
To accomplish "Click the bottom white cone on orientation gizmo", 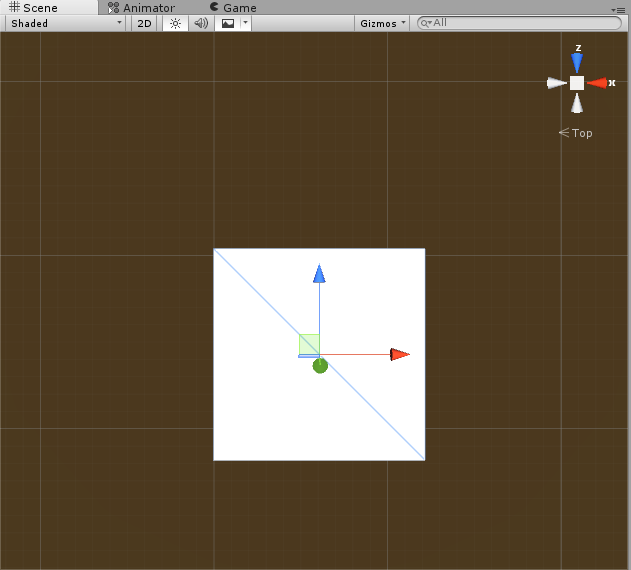I will pos(577,103).
